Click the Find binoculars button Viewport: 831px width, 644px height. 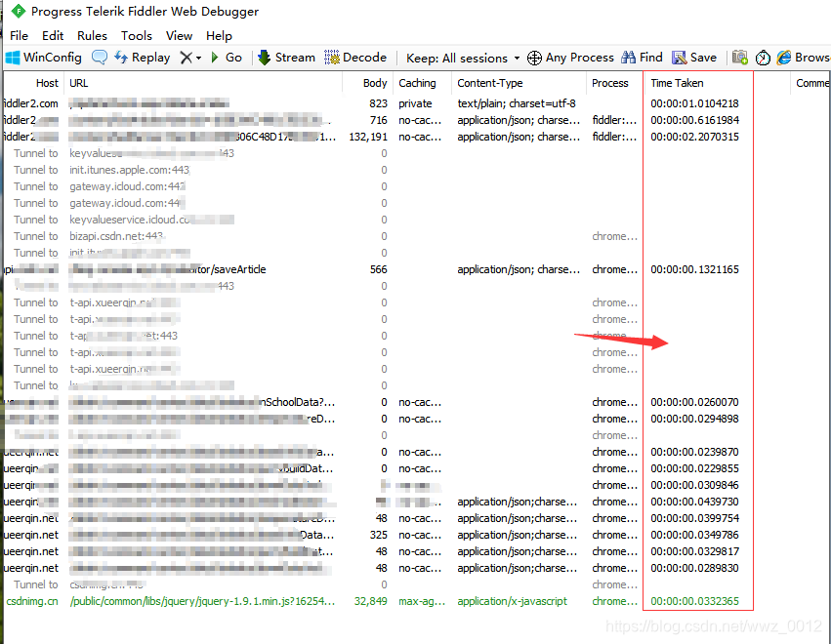click(642, 58)
